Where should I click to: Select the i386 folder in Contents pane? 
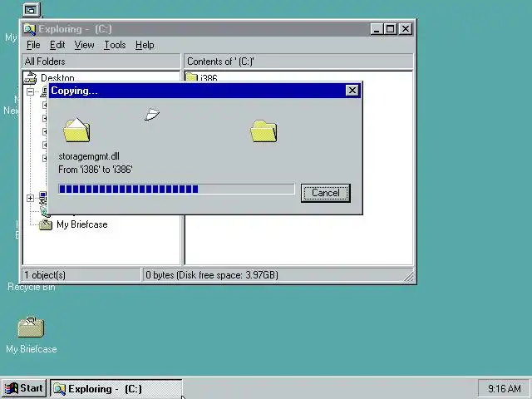209,78
